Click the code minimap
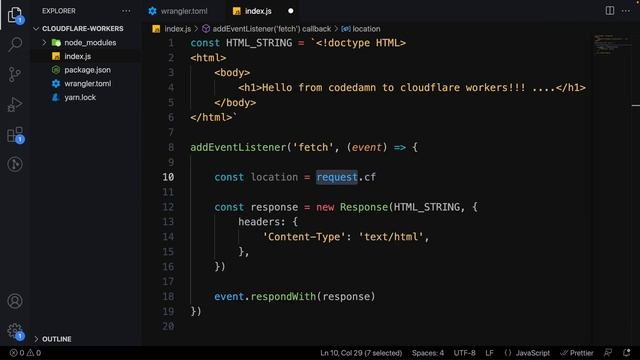The image size is (640, 360). click(x=611, y=45)
